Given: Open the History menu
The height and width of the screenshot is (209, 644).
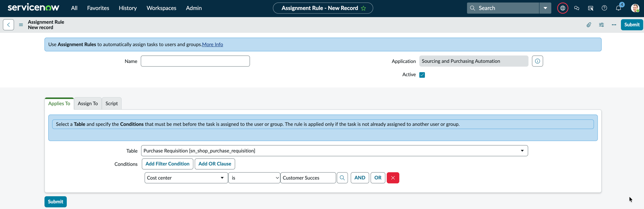Looking at the screenshot, I should (x=127, y=8).
